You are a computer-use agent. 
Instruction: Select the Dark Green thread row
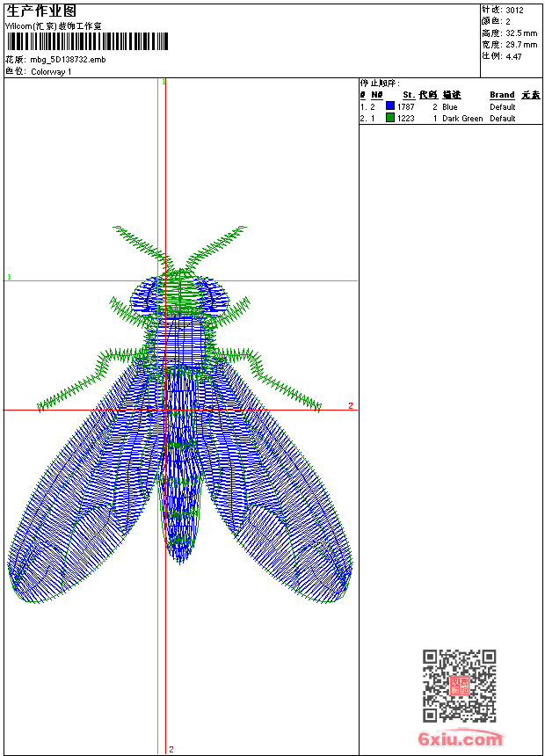[449, 118]
